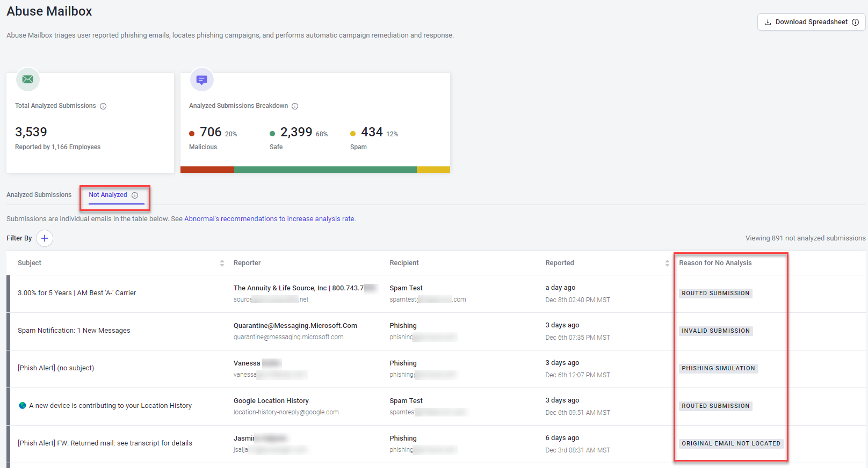Click the yellow Spam segment of breakdown bar
868x468 pixels.
[x=433, y=170]
